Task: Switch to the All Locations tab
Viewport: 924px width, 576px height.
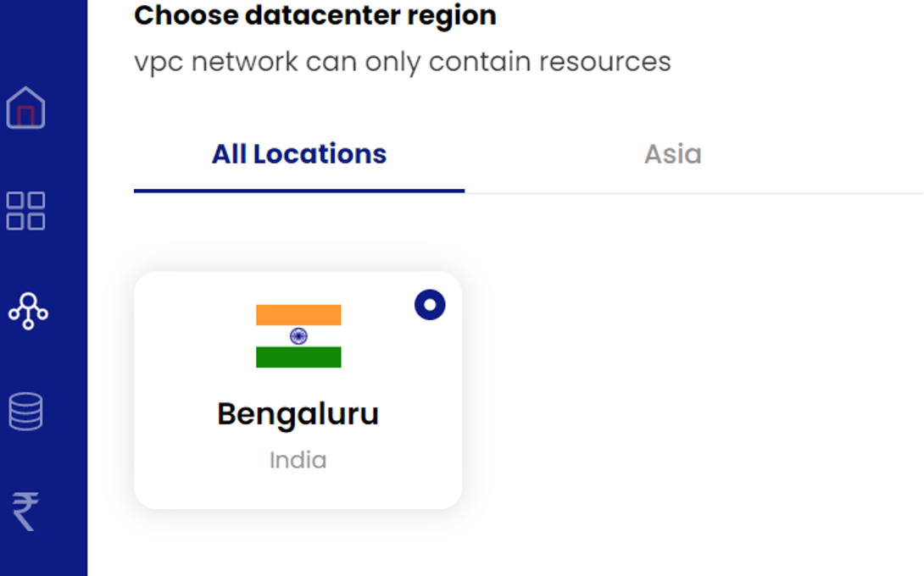Action: pos(298,154)
